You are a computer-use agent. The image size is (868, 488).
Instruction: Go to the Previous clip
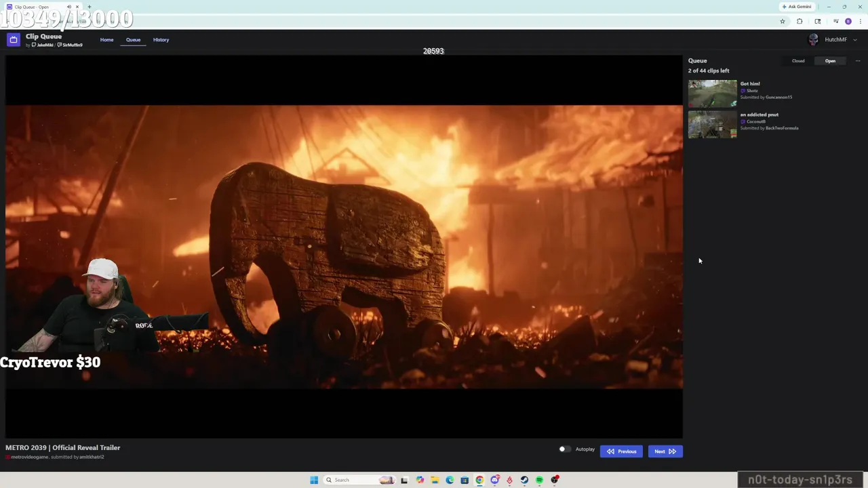(621, 451)
